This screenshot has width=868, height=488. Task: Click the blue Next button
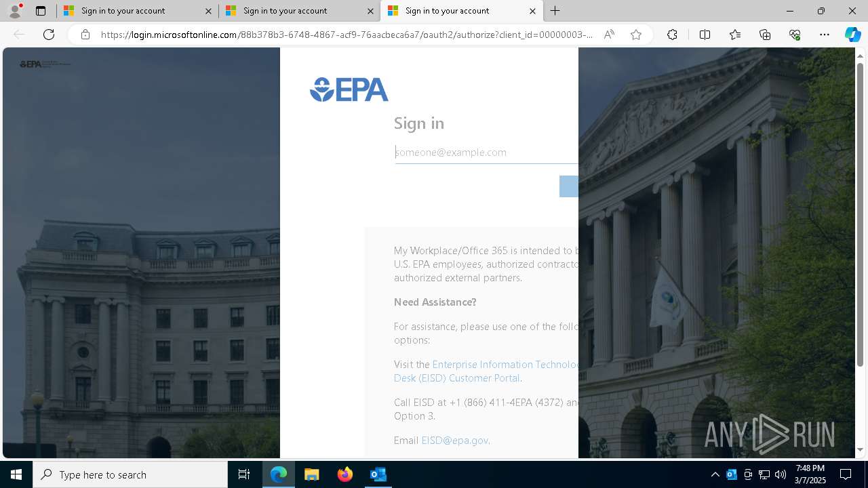[x=568, y=186]
